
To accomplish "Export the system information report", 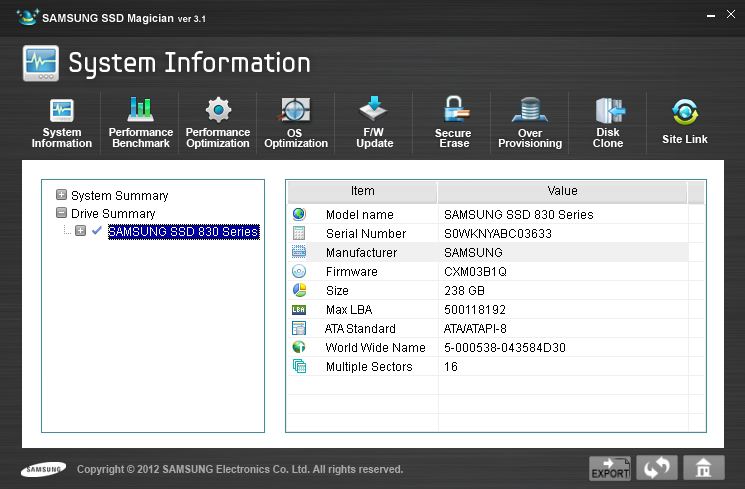I will point(610,467).
